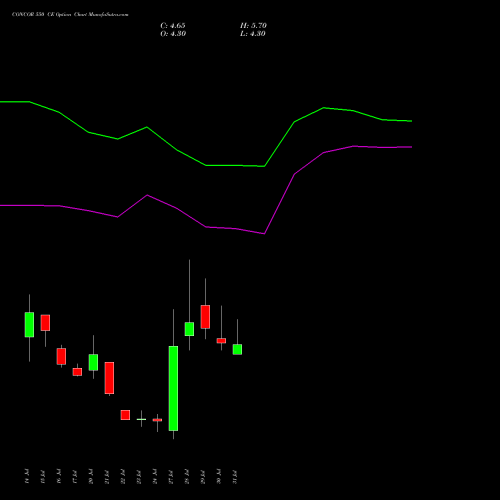This screenshot has width=500, height=500.
Task: Click the low value L: 4.30
Action: (x=253, y=34)
